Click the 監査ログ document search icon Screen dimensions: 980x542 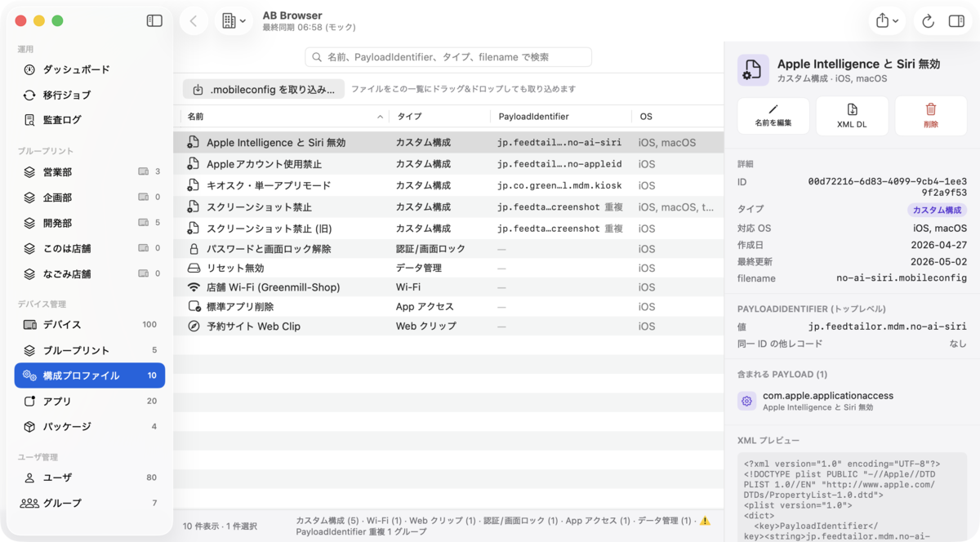29,120
